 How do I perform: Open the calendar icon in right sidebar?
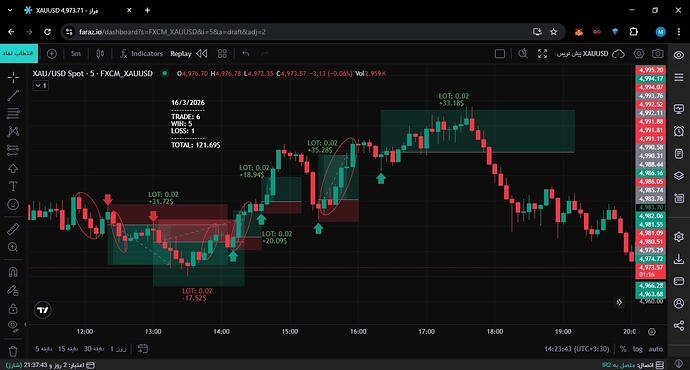(679, 198)
